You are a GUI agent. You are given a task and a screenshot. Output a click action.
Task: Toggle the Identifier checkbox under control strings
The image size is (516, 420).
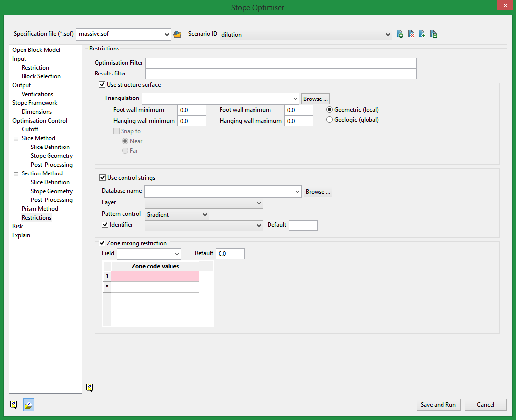pyautogui.click(x=105, y=225)
